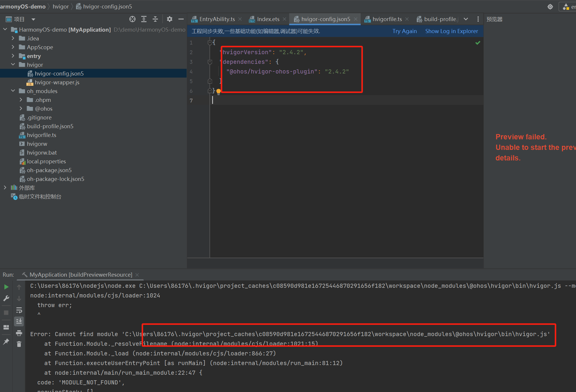Click the Try Again link
Screen dimensions: 576x392
405,31
